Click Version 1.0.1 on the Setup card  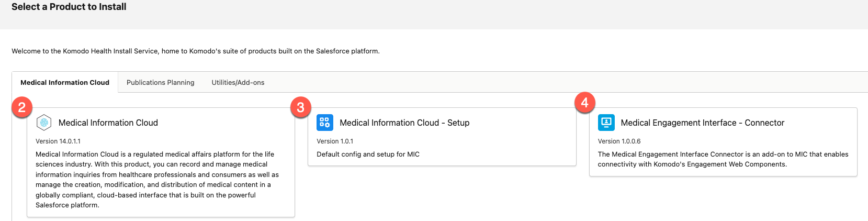pos(335,141)
